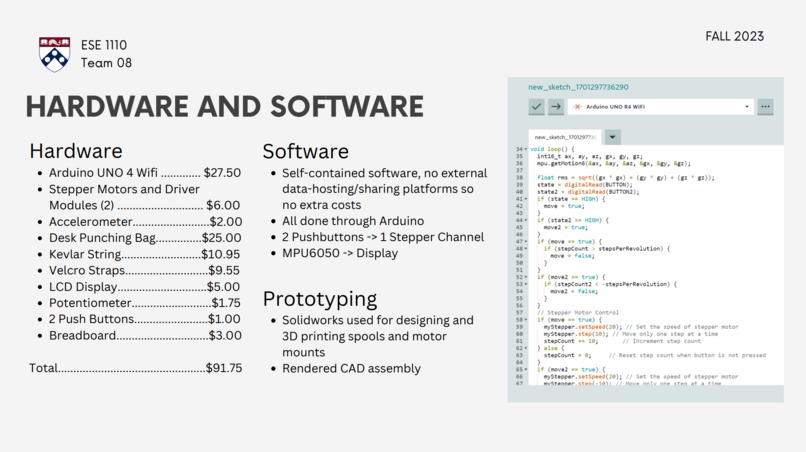Collapse the if (state2 == HIGH) block at line 44
806x452 pixels.
tap(525, 220)
